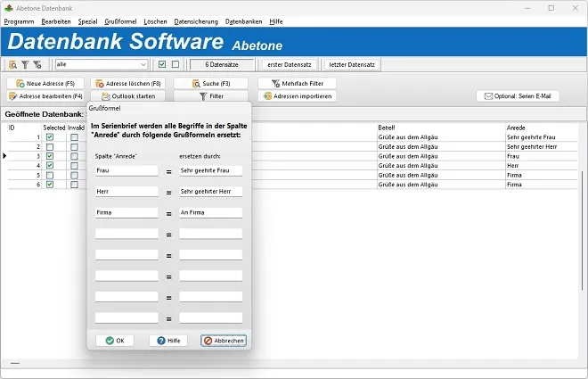
Task: Click the vertical scrollbar of the table
Action: coord(582,230)
